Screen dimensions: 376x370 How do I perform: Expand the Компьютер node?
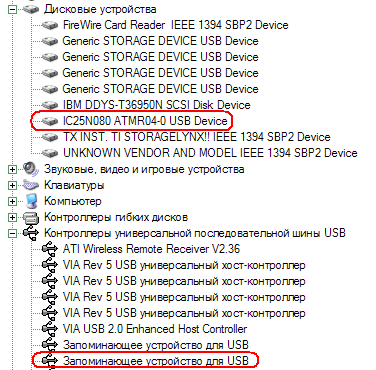(12, 201)
